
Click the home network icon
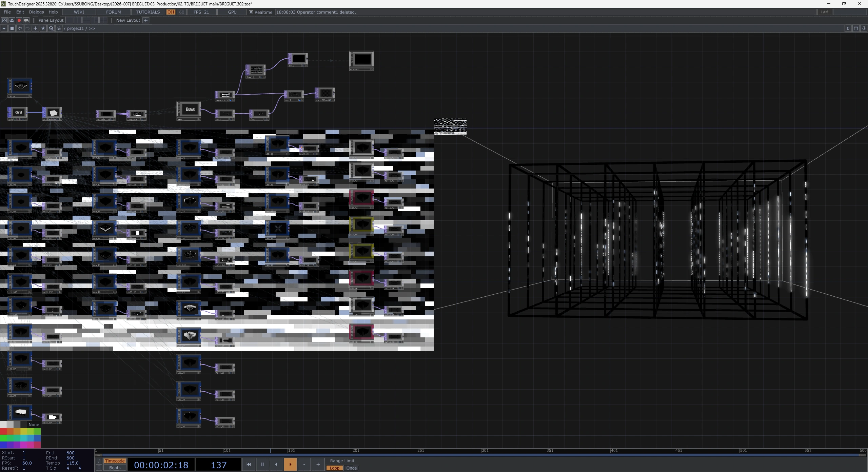(59, 28)
